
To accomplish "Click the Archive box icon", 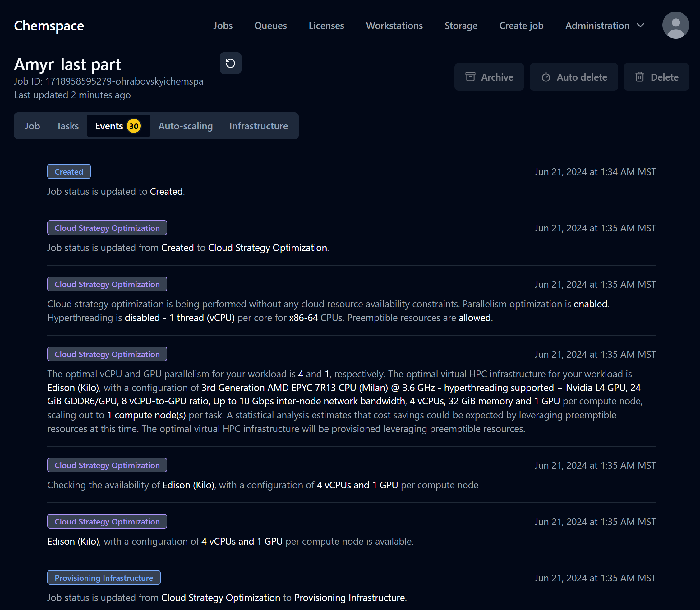I will 470,77.
